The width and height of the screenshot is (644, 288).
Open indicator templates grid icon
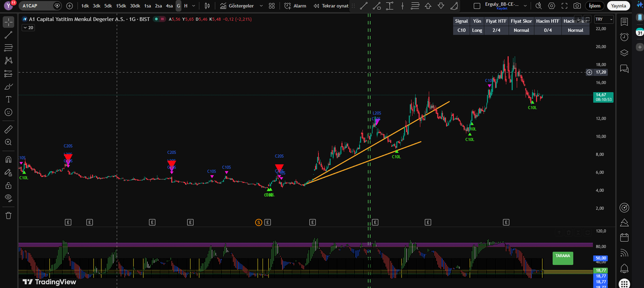[x=272, y=6]
